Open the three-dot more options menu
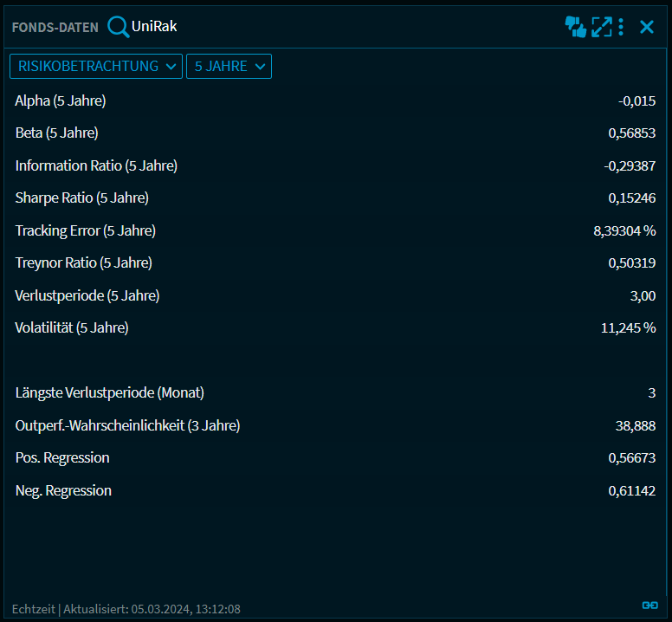 point(621,27)
